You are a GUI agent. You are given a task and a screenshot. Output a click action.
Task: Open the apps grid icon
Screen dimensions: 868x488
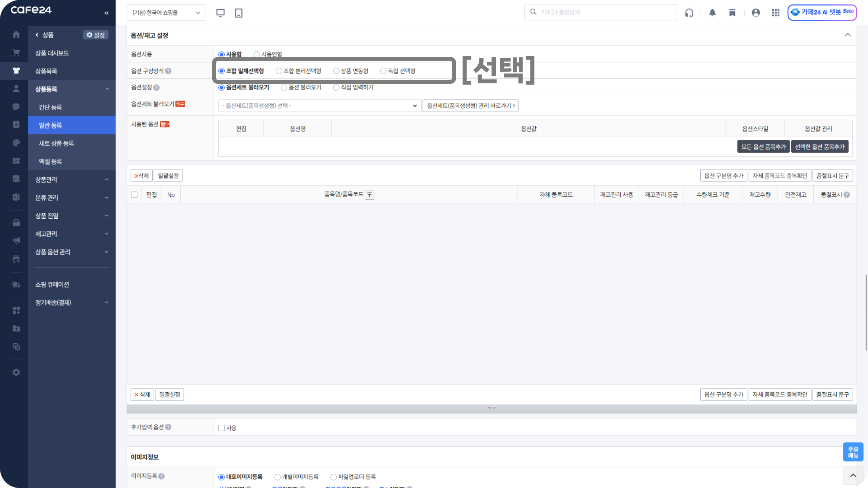click(775, 13)
